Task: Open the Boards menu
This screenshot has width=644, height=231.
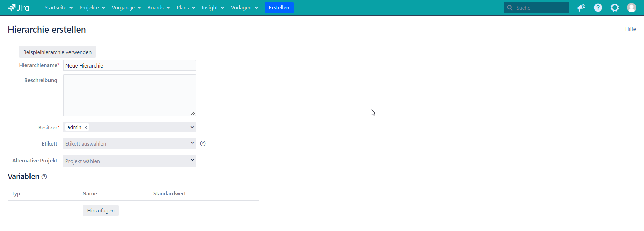Action: (158, 8)
